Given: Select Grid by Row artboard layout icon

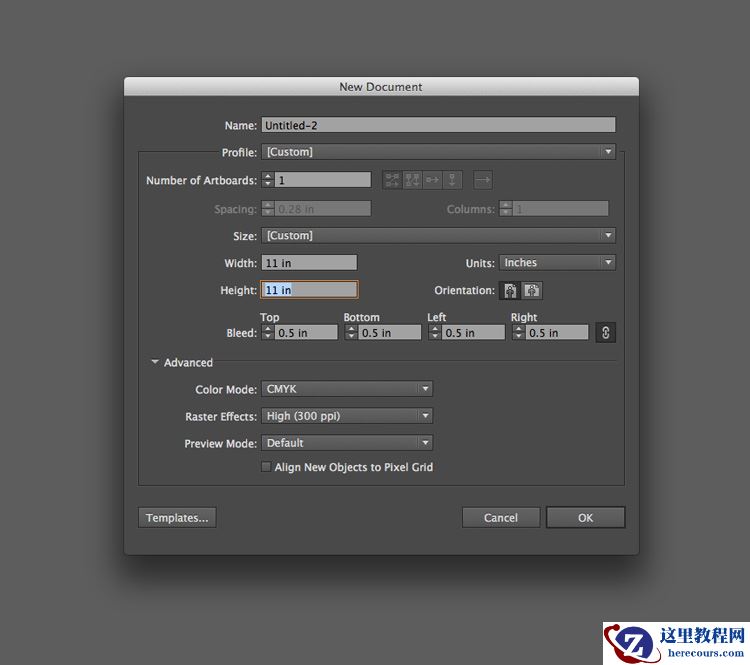Looking at the screenshot, I should [392, 180].
